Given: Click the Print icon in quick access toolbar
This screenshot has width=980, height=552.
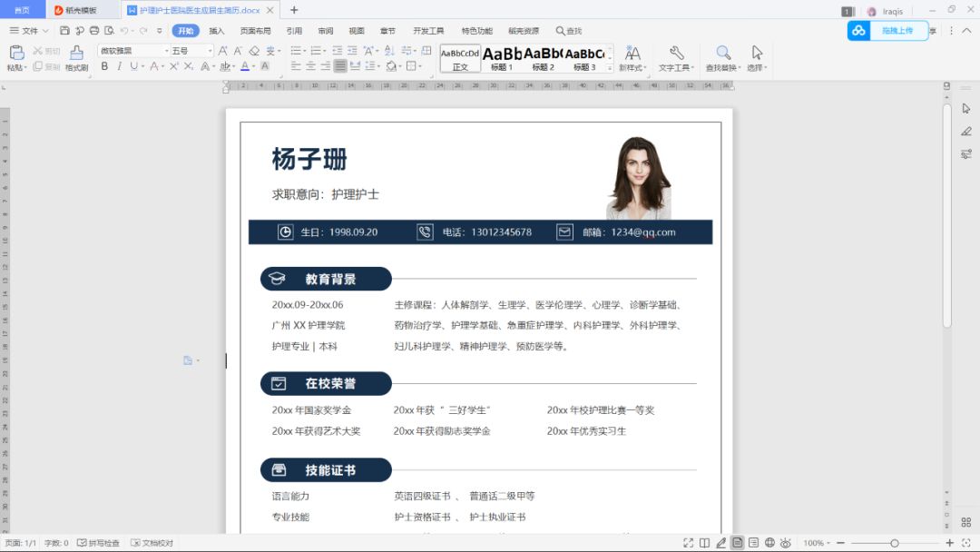Looking at the screenshot, I should tap(94, 31).
